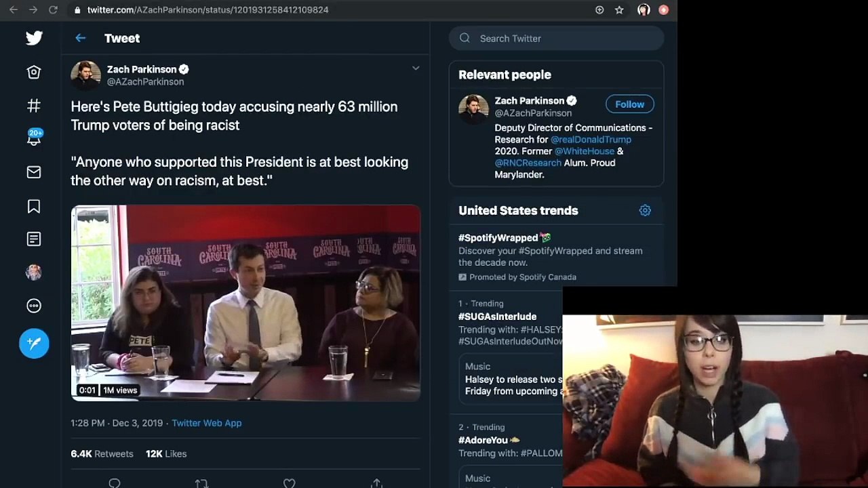The width and height of the screenshot is (868, 488).
Task: Open the More circle menu in sidebar
Action: point(34,306)
